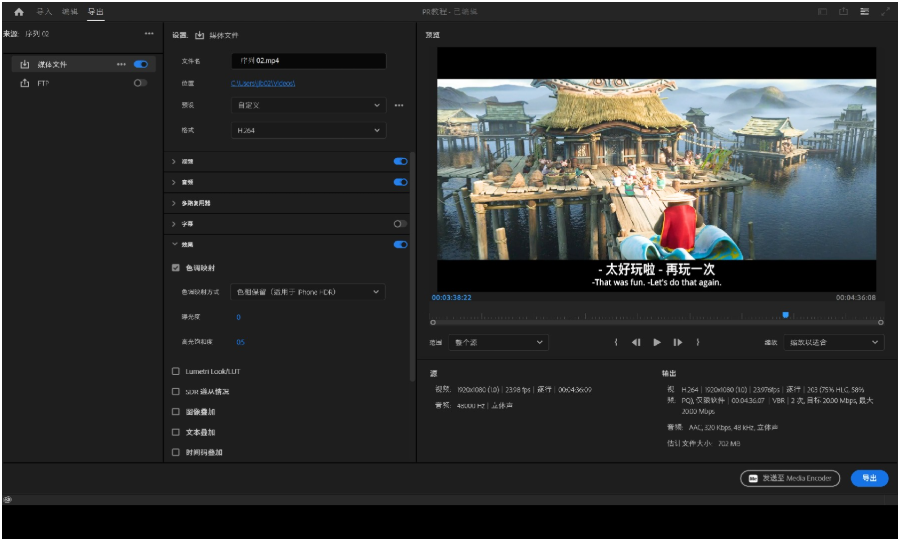Open the progress dashboard icon top right
Screen dimensions: 901x541
coord(864,11)
